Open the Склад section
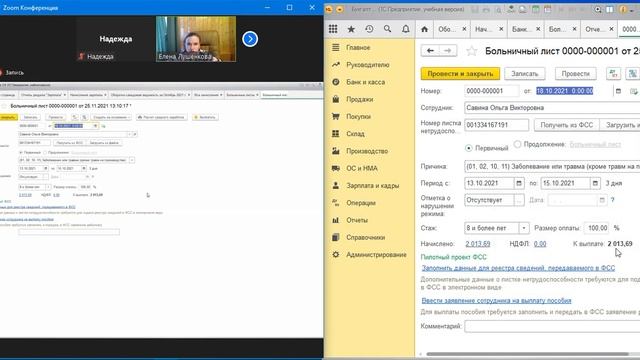Screen dimensions: 640x360 pyautogui.click(x=355, y=133)
